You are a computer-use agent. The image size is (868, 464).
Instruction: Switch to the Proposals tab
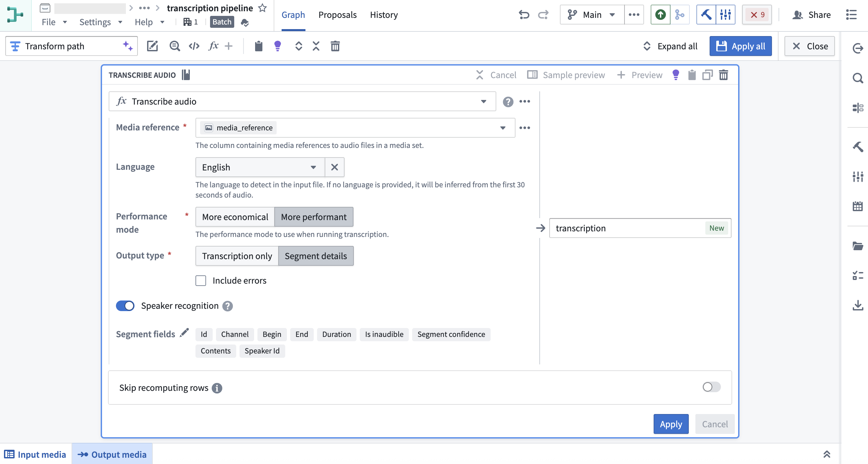click(337, 15)
